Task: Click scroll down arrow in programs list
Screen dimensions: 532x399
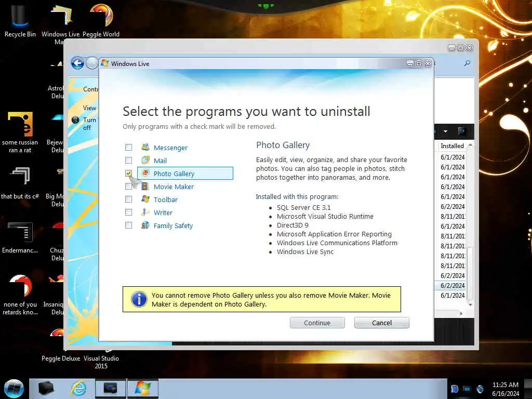Action: pyautogui.click(x=470, y=304)
